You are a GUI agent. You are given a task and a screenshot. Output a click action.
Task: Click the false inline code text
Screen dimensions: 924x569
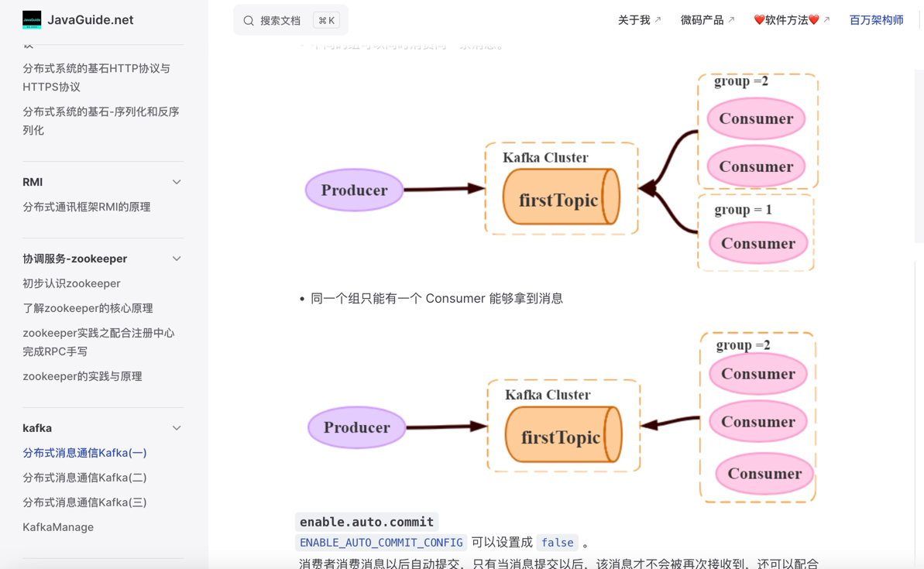click(558, 543)
